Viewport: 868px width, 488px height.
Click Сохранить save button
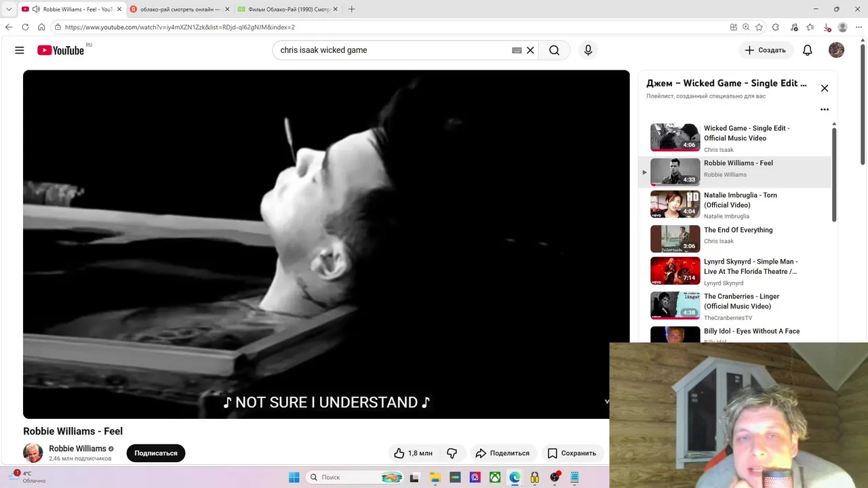point(572,453)
